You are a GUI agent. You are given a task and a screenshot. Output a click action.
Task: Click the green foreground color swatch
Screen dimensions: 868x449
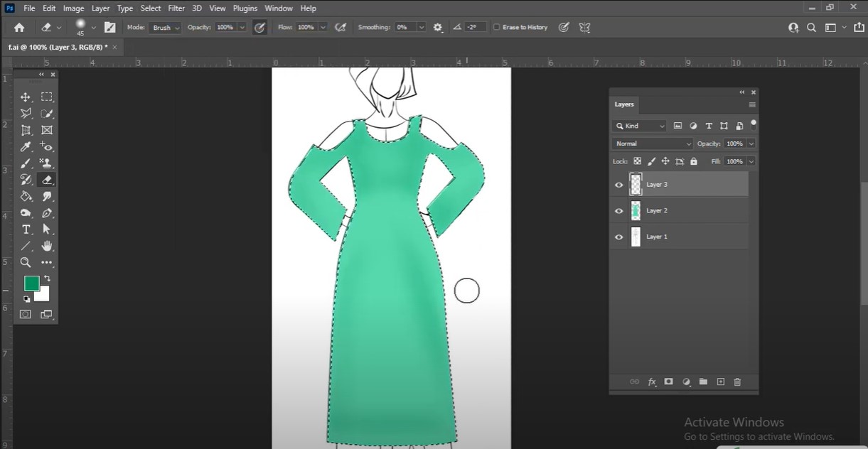tap(31, 283)
